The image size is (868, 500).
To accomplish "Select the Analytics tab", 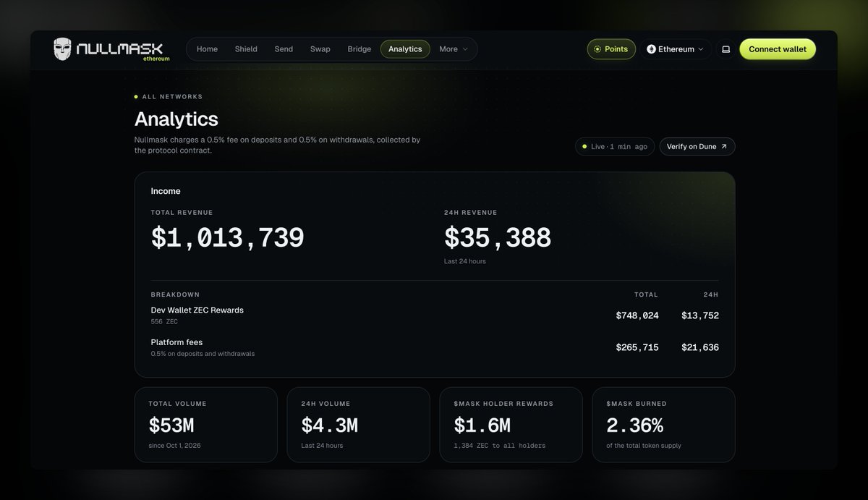I will [405, 49].
